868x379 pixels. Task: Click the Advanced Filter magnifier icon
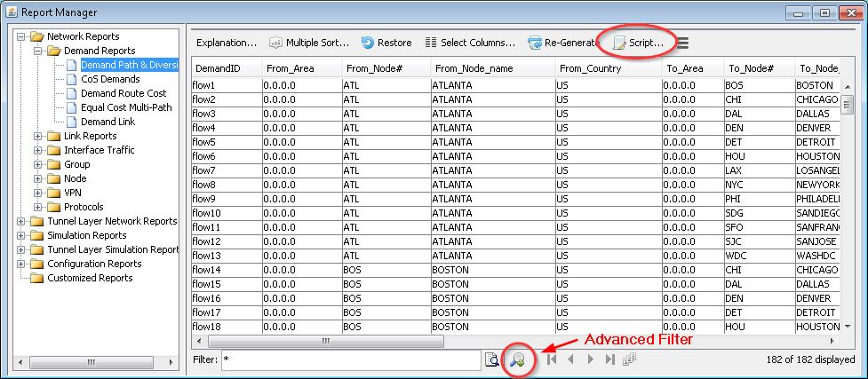[x=518, y=359]
